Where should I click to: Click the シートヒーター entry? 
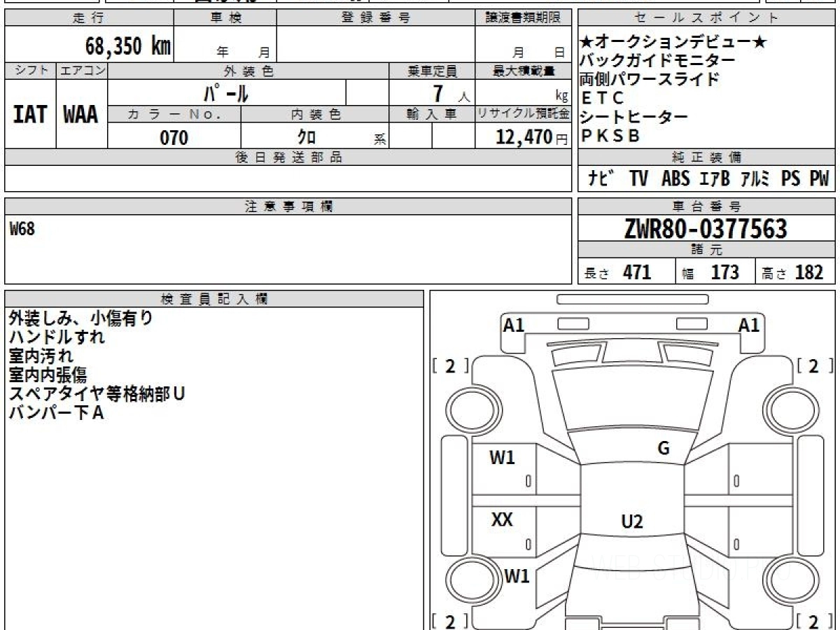click(x=634, y=117)
